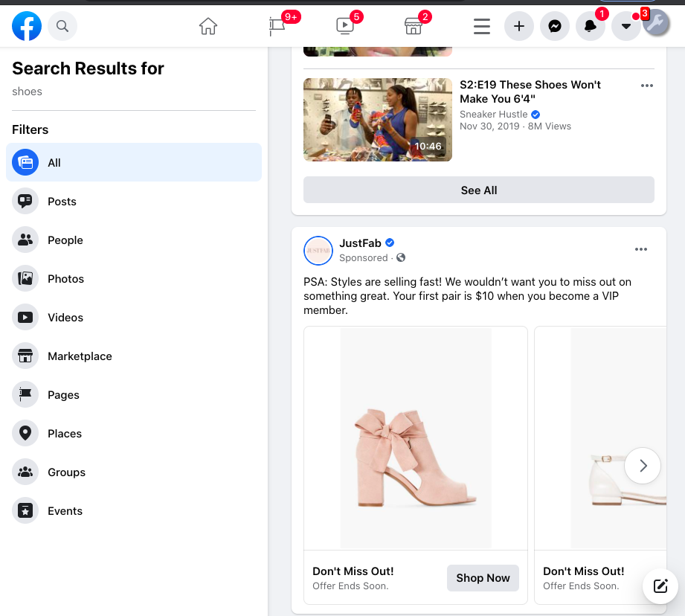Select the Groups filter
The height and width of the screenshot is (616, 685).
pos(66,472)
